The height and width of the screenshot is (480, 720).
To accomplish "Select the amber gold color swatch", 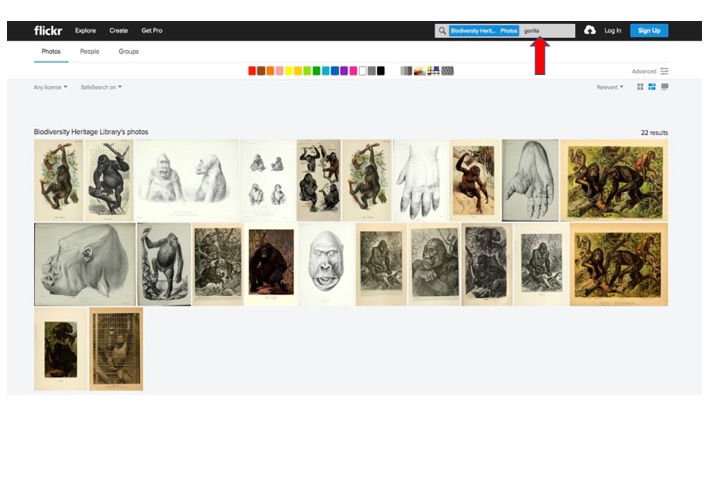I will (298, 71).
